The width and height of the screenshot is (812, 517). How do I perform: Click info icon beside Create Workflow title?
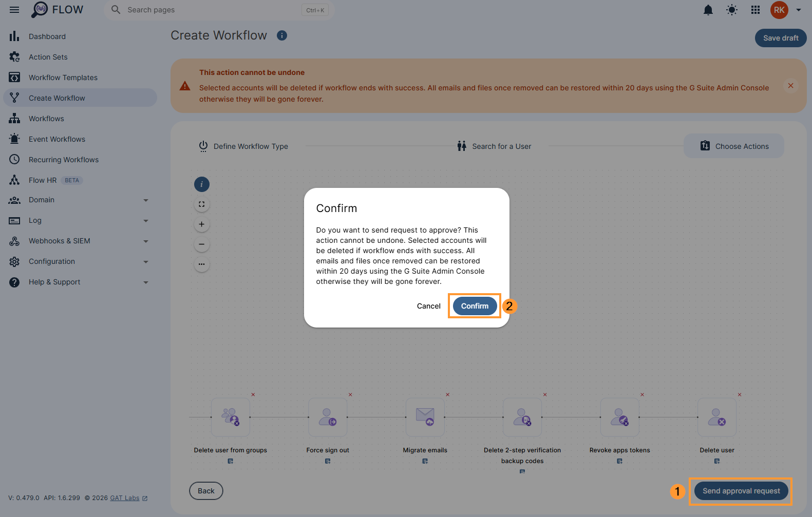pos(282,35)
